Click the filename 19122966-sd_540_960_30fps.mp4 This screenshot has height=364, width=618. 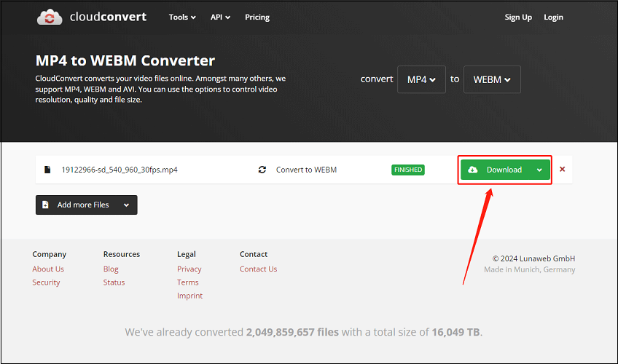click(x=120, y=170)
